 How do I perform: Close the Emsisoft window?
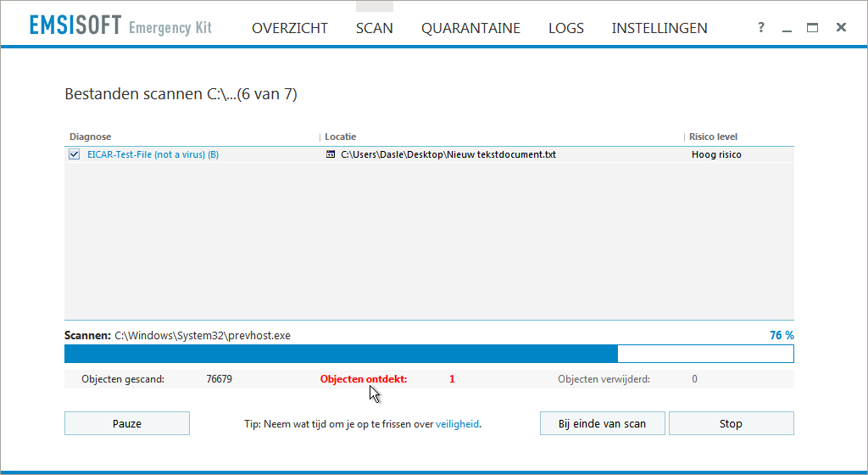point(841,27)
